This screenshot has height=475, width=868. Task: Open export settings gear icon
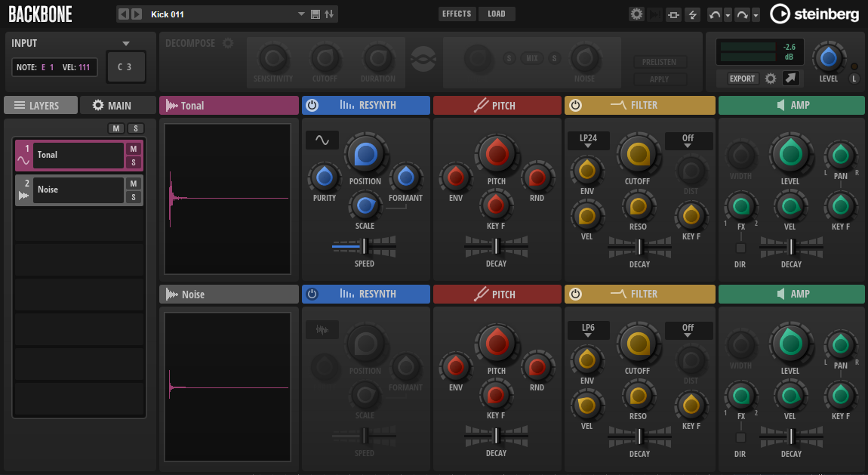click(x=771, y=79)
